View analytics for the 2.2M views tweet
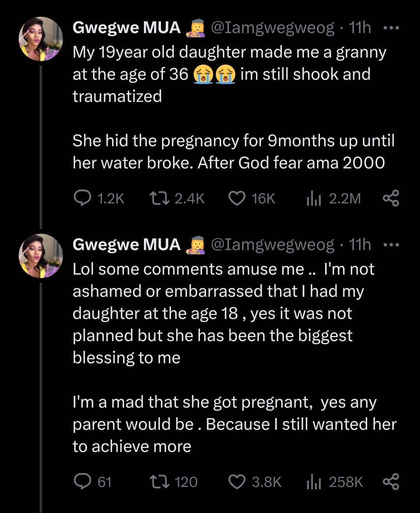The image size is (420, 513). click(x=313, y=199)
